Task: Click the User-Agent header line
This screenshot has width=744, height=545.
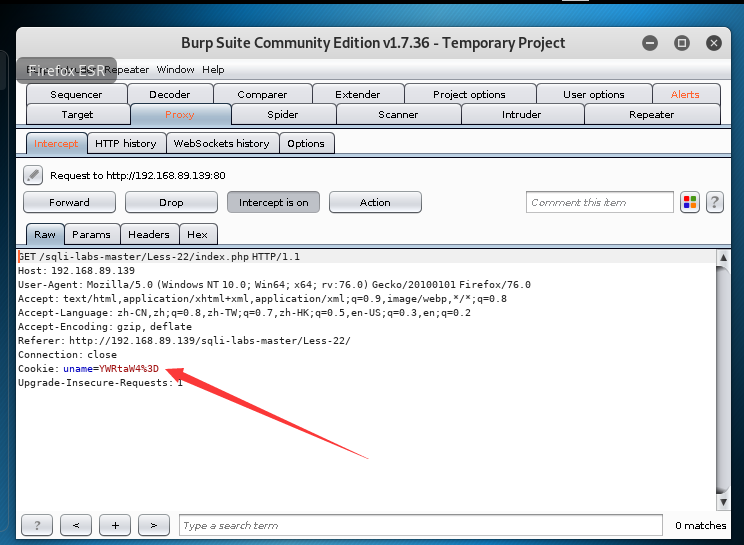Action: pyautogui.click(x=274, y=285)
